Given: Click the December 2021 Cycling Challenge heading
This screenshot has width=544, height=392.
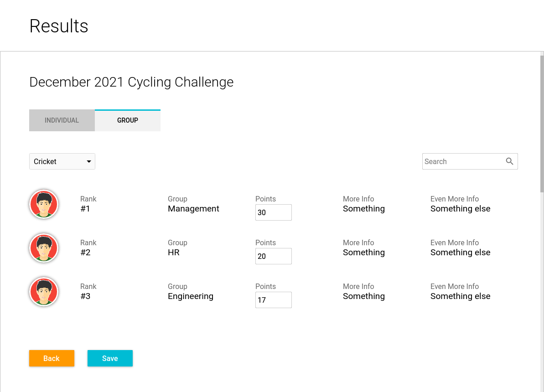Looking at the screenshot, I should (131, 82).
